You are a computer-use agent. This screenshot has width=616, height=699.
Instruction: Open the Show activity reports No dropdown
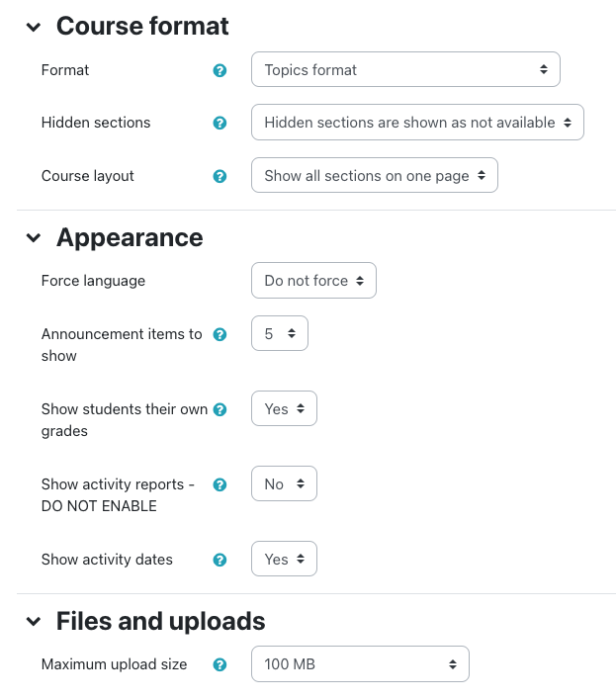(284, 484)
